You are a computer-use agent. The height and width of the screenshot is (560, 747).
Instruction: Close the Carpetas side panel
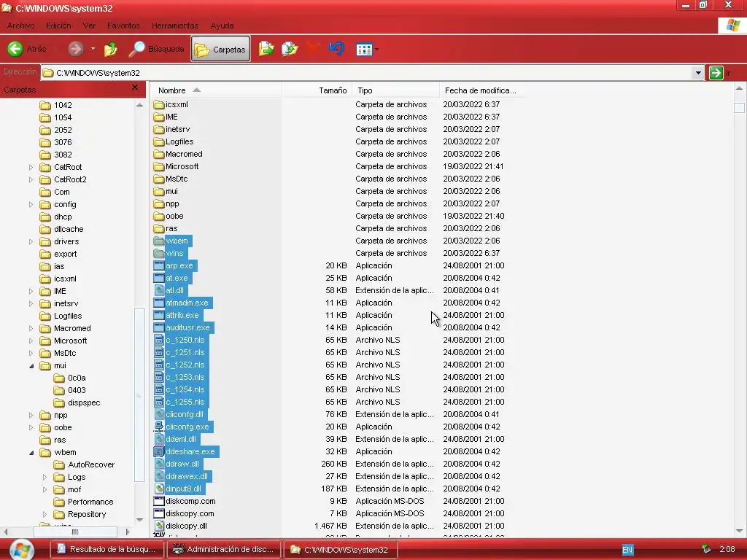pyautogui.click(x=135, y=87)
